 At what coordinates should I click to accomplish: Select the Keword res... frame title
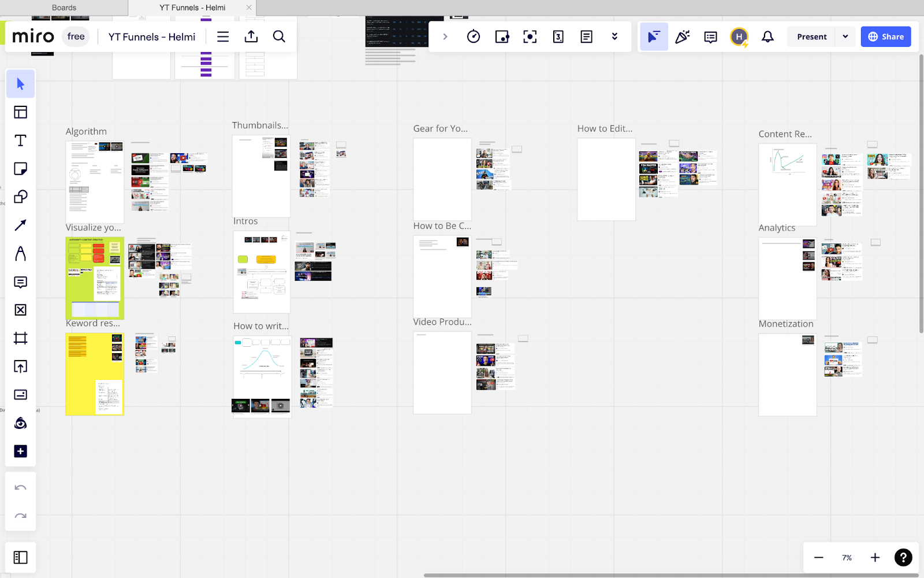tap(93, 323)
